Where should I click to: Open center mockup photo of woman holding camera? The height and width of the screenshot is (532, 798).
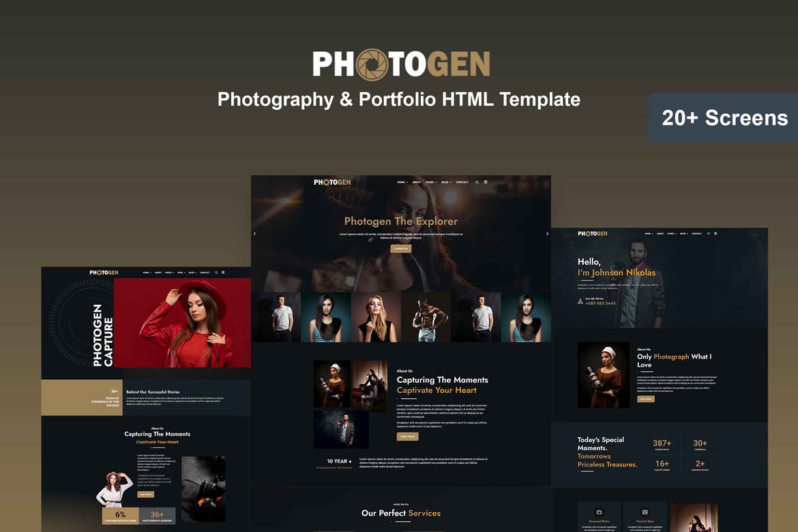[331, 384]
